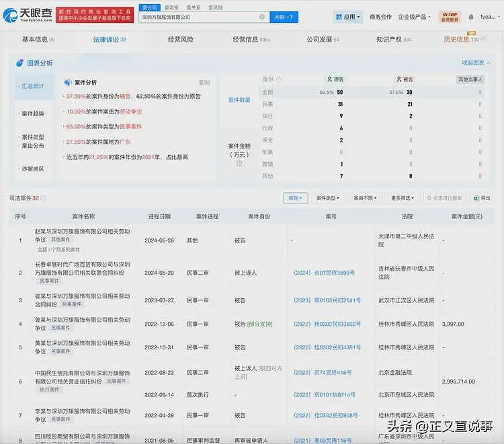The image size is (504, 444).
Task: Click 复制 in 案件分析
Action: (x=204, y=83)
